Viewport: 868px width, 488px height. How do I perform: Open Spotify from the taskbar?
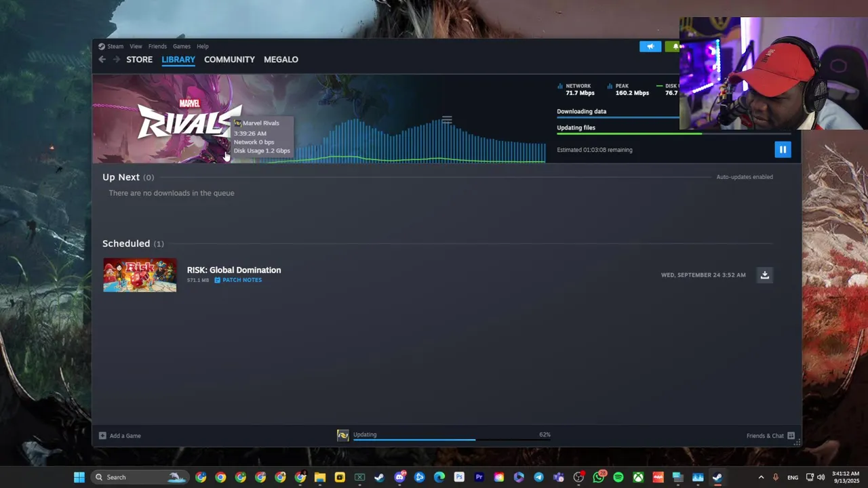[x=618, y=477]
